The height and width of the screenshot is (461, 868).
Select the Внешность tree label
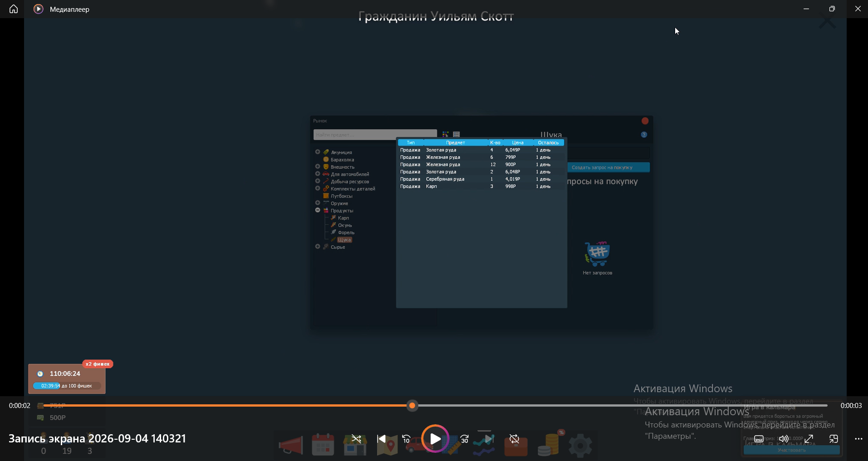coord(343,167)
